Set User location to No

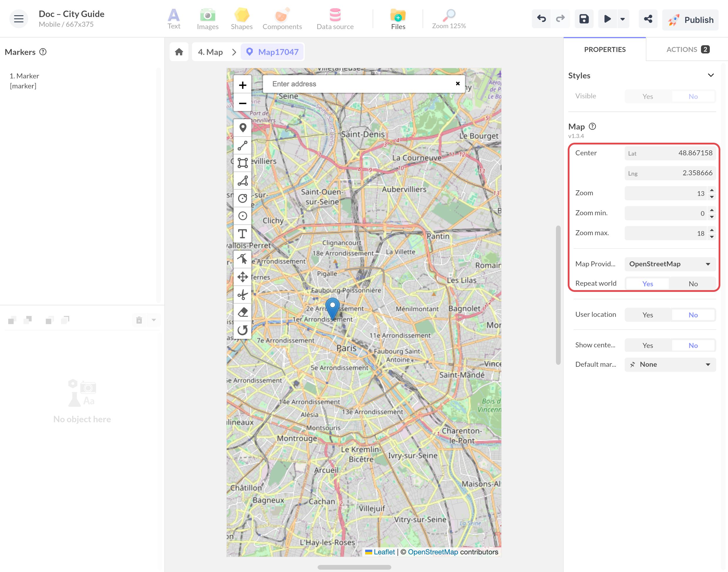click(693, 315)
